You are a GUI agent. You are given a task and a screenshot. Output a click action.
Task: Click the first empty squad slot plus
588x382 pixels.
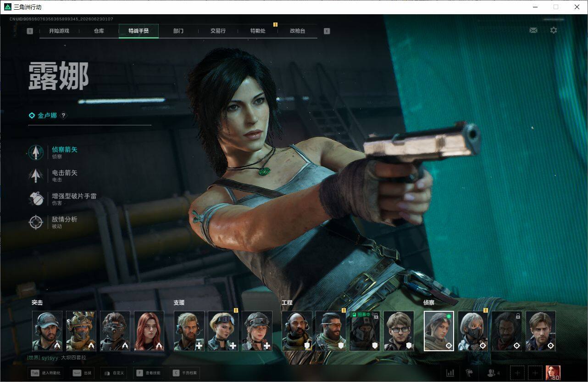point(517,373)
